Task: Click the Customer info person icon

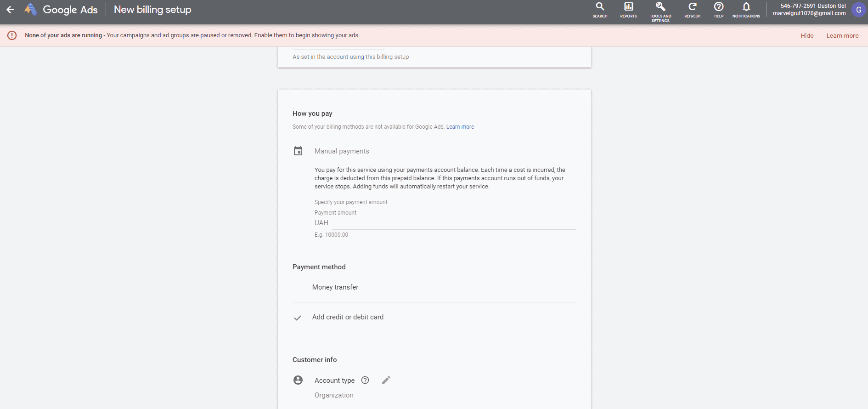Action: (298, 380)
